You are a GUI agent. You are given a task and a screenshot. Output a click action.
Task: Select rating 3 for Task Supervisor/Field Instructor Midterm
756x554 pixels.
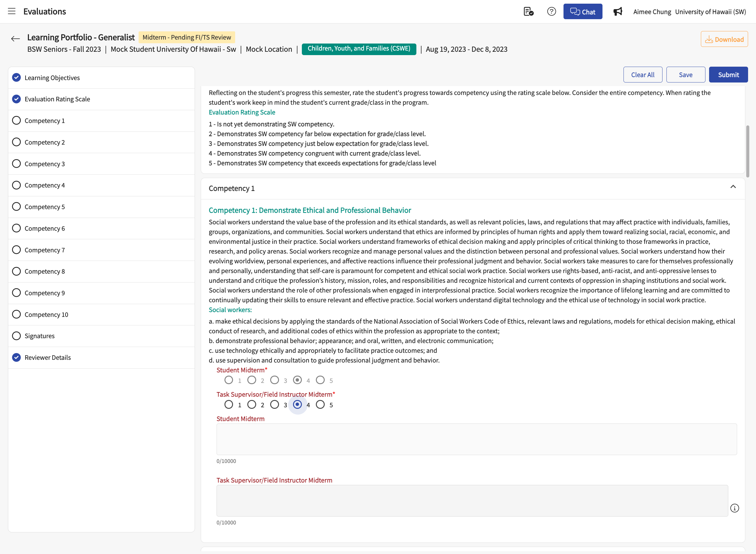pos(274,405)
